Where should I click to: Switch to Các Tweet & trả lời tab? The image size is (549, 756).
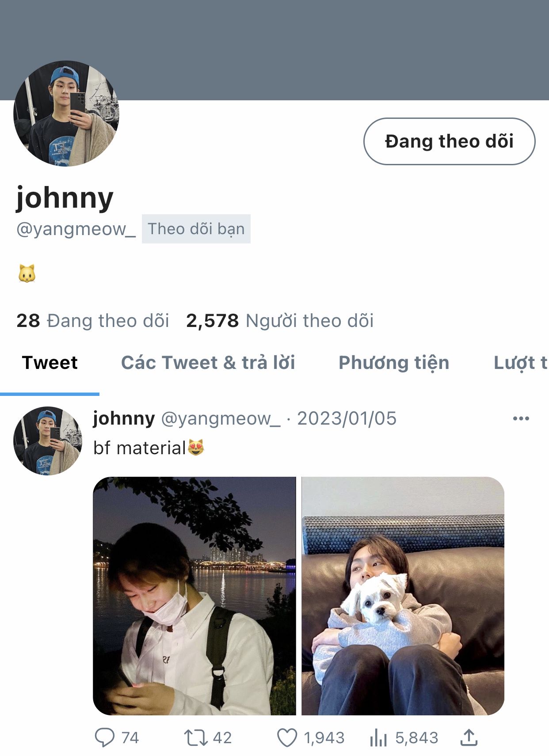208,363
